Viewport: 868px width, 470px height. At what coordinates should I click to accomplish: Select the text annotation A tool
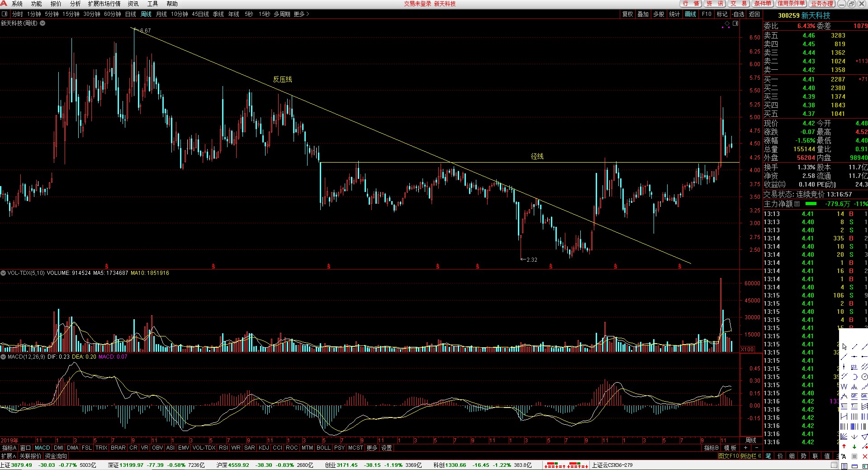844,456
